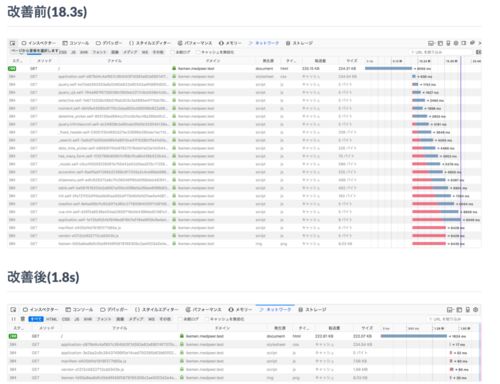
Task: Click the element picker icon in the lower DevTools panel
Action: [13, 310]
